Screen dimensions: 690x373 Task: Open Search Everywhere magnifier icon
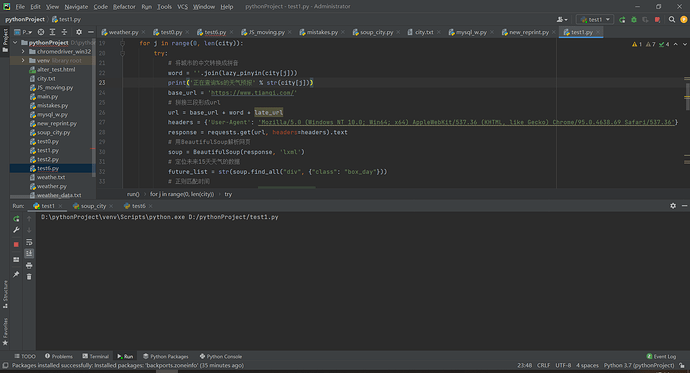[672, 19]
